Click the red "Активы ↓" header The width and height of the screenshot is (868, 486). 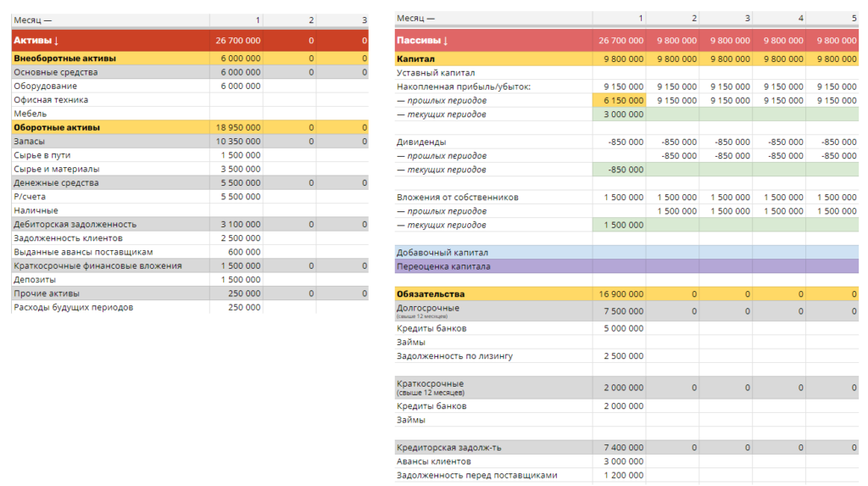click(36, 41)
